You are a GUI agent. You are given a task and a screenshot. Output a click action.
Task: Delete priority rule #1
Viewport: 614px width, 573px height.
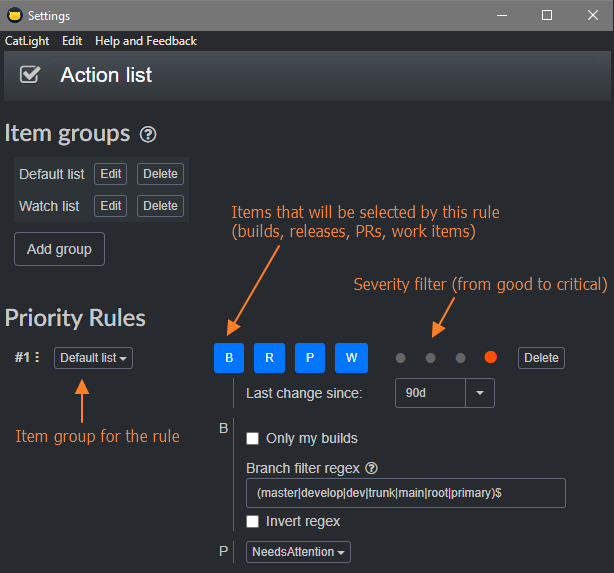coord(541,358)
